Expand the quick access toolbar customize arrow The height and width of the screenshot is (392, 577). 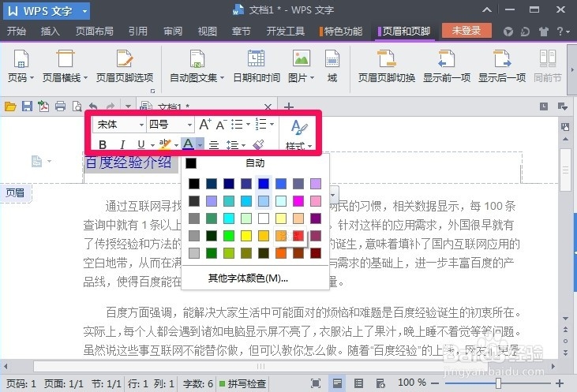(128, 107)
